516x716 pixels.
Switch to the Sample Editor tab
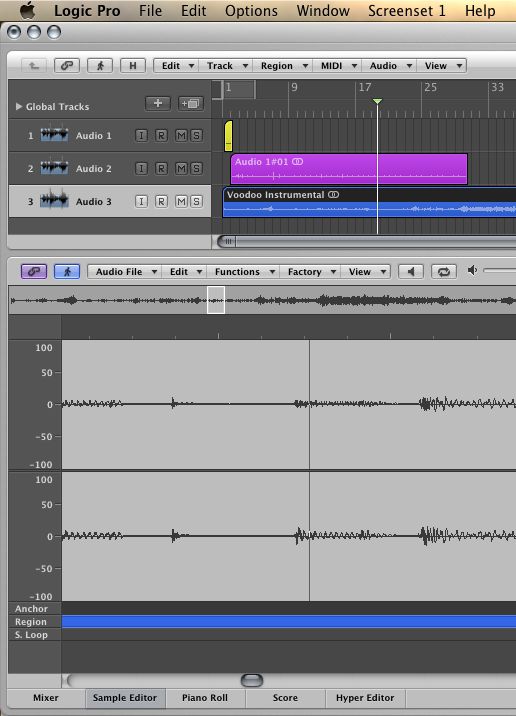click(125, 698)
